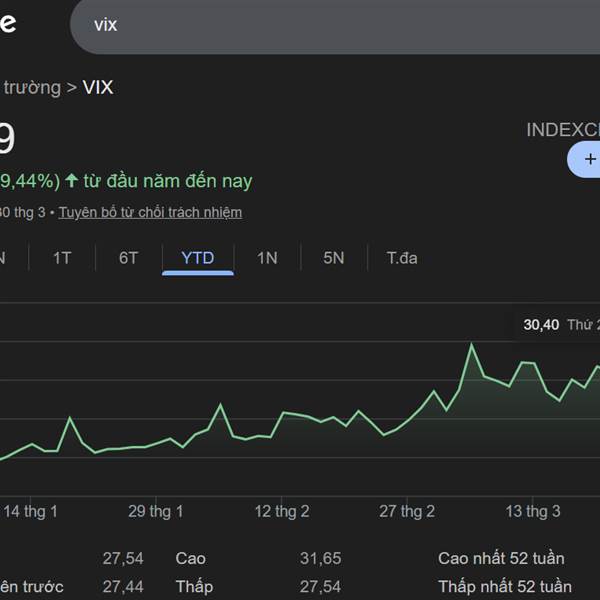Image resolution: width=600 pixels, height=600 pixels.
Task: Select the YTD time range tab
Action: tap(198, 258)
